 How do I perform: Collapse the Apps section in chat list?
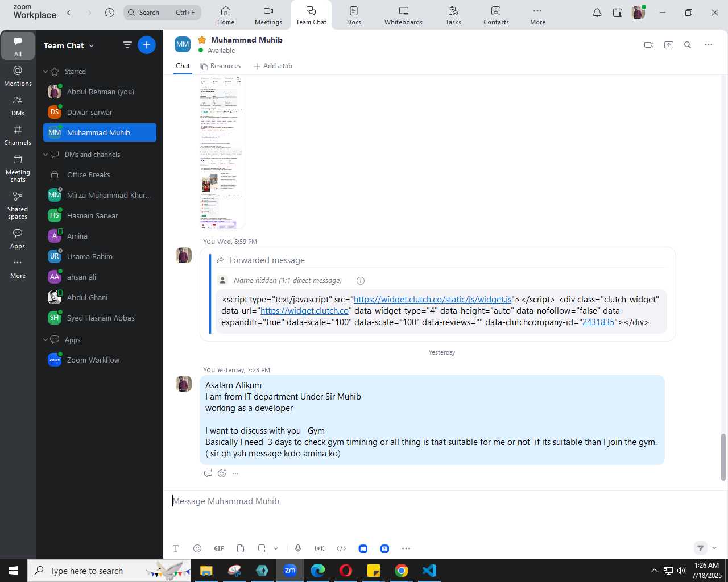pyautogui.click(x=45, y=340)
